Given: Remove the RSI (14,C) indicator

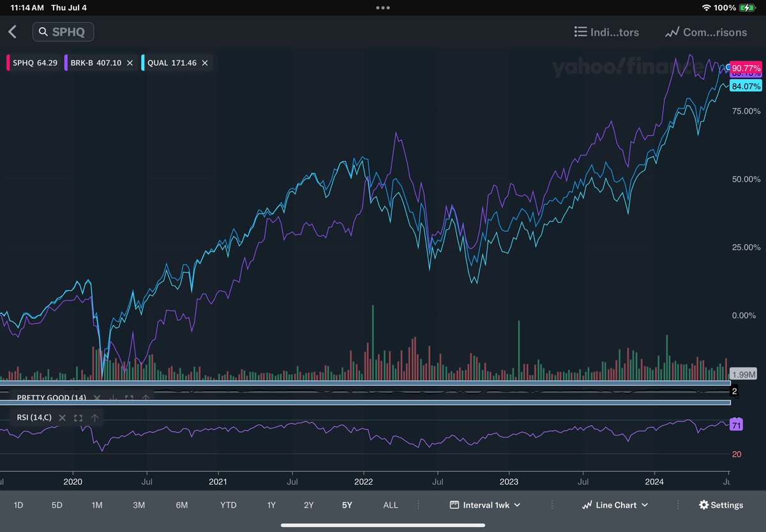Looking at the screenshot, I should coord(63,418).
